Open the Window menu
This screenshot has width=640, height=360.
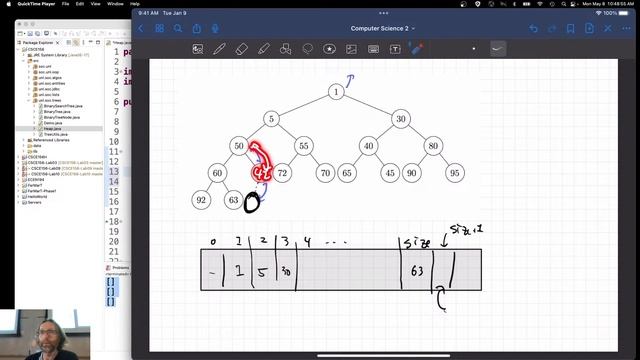pos(115,4)
